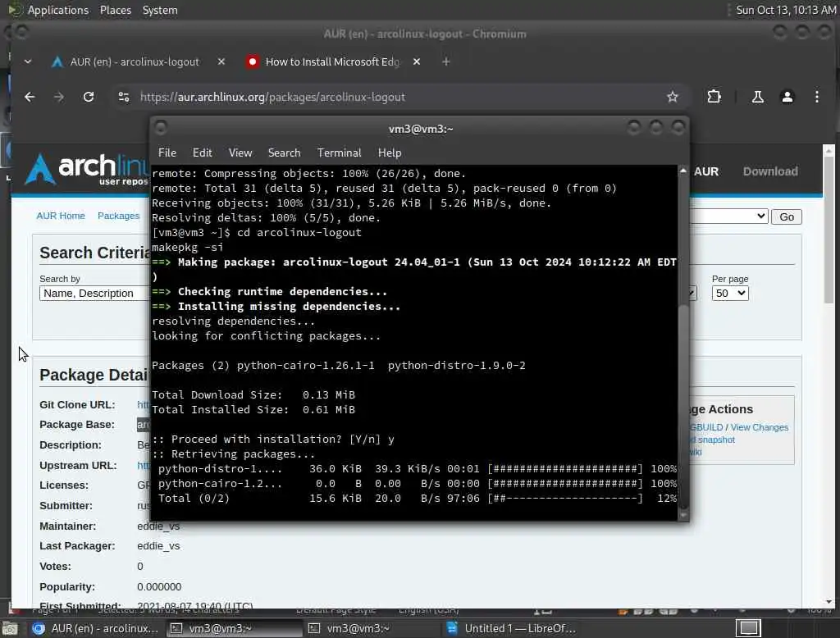Screen dimensions: 840x638
Task: Open terminal Edit menu
Action: click(202, 153)
